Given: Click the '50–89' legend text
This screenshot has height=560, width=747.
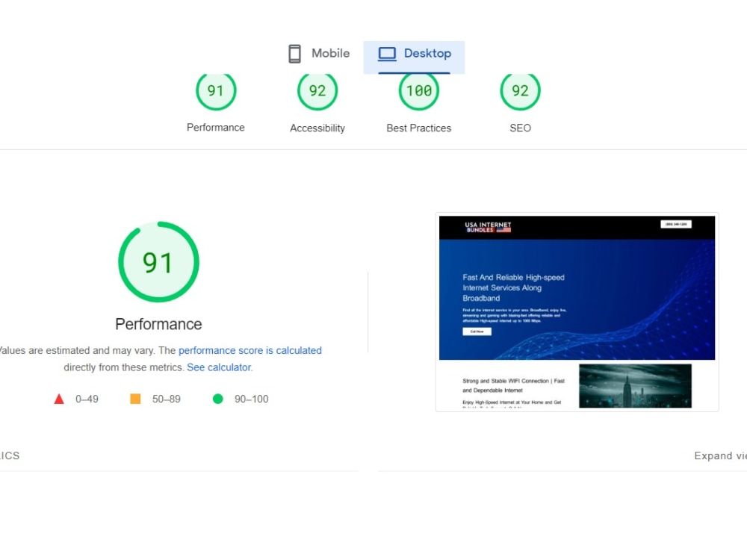Looking at the screenshot, I should (x=167, y=399).
